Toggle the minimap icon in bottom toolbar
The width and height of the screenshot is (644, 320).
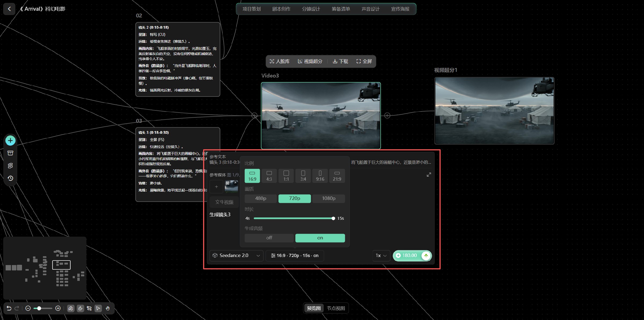coord(71,308)
